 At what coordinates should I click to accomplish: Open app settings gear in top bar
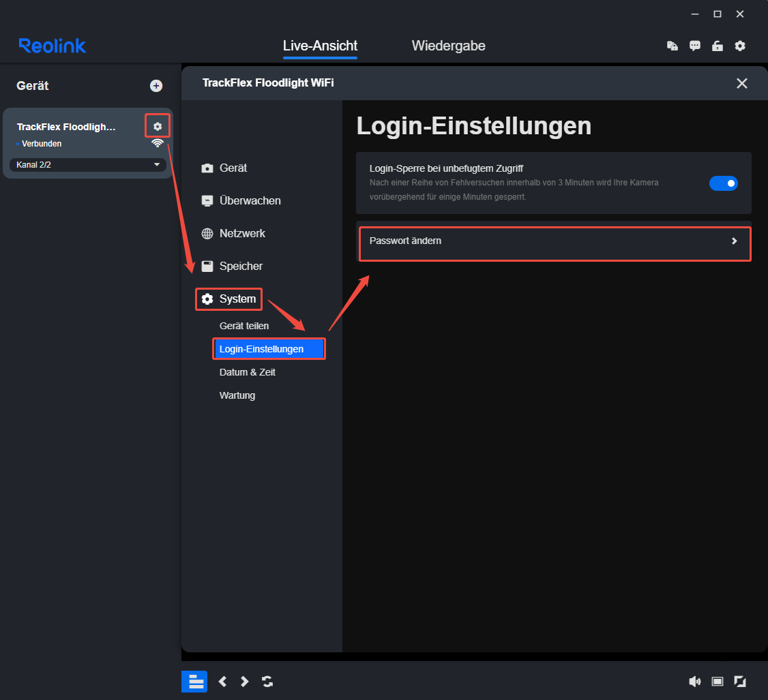coord(739,46)
